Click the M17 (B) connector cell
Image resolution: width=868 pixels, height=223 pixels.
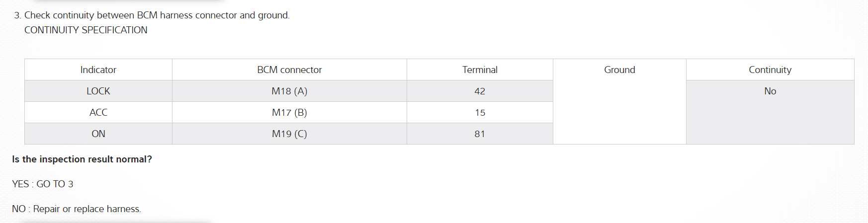(x=289, y=113)
